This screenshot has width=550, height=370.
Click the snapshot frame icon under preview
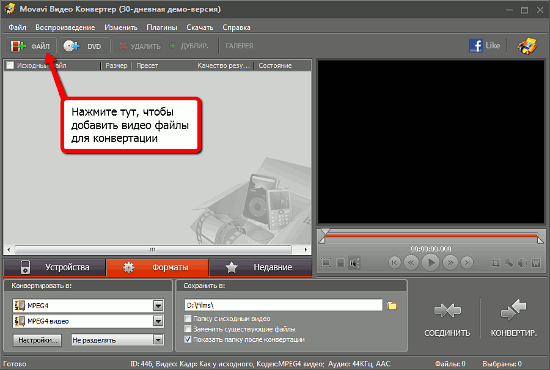point(340,262)
